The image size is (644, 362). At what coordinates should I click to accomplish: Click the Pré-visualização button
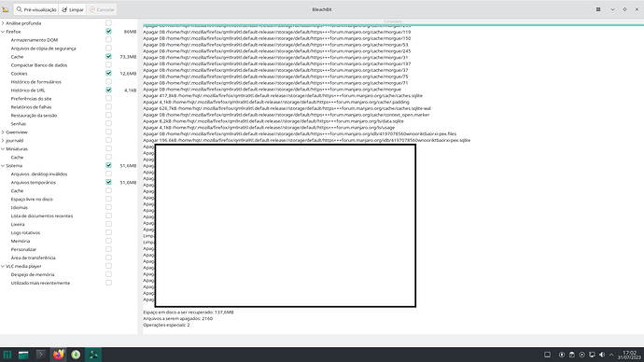point(36,9)
